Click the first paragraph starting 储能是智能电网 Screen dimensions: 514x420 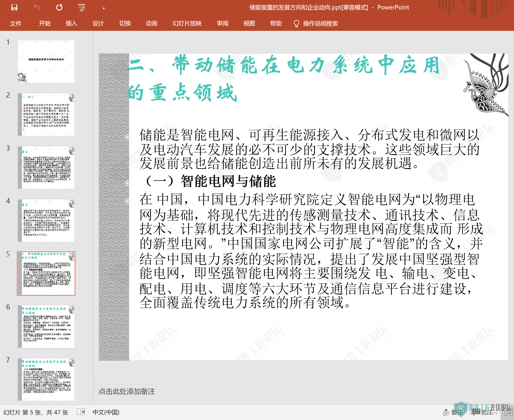pyautogui.click(x=309, y=149)
